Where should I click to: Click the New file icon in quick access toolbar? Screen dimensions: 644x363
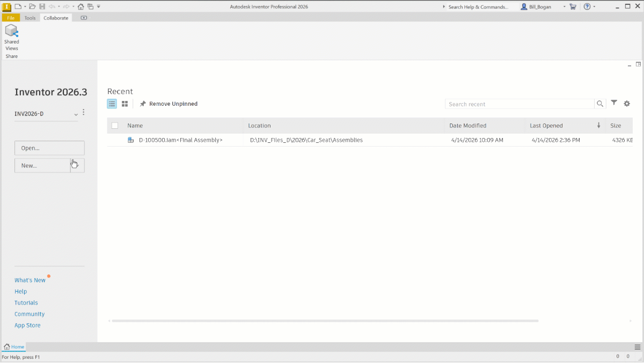click(x=18, y=6)
